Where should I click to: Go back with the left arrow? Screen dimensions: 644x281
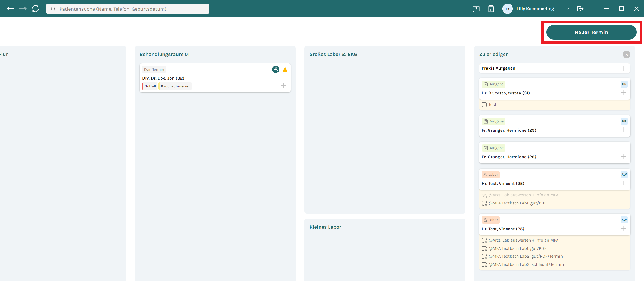[11, 9]
